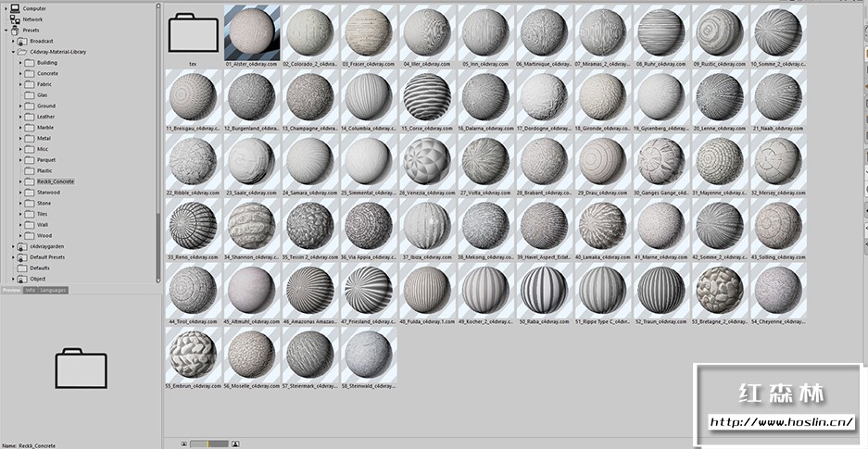Click the Object preset library icon

(22, 279)
